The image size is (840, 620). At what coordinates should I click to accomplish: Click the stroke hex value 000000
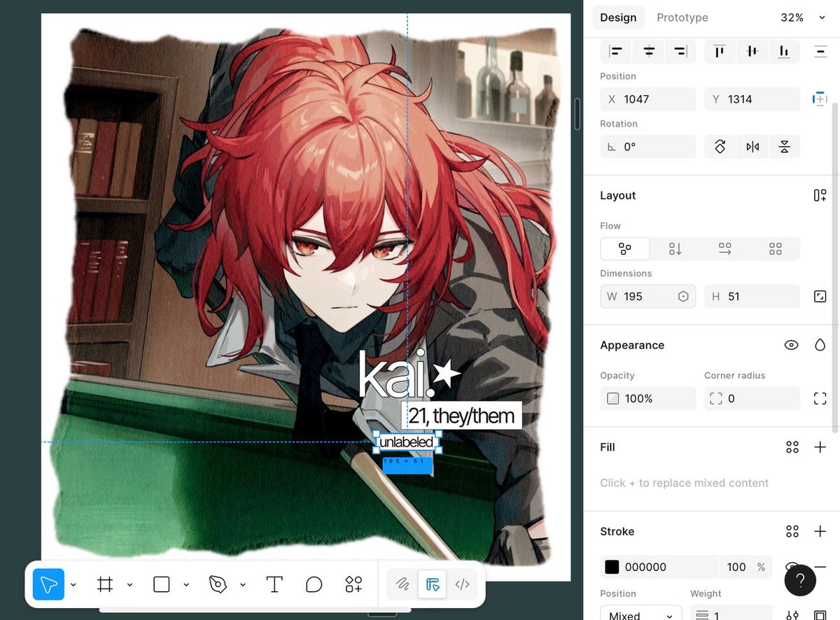645,567
